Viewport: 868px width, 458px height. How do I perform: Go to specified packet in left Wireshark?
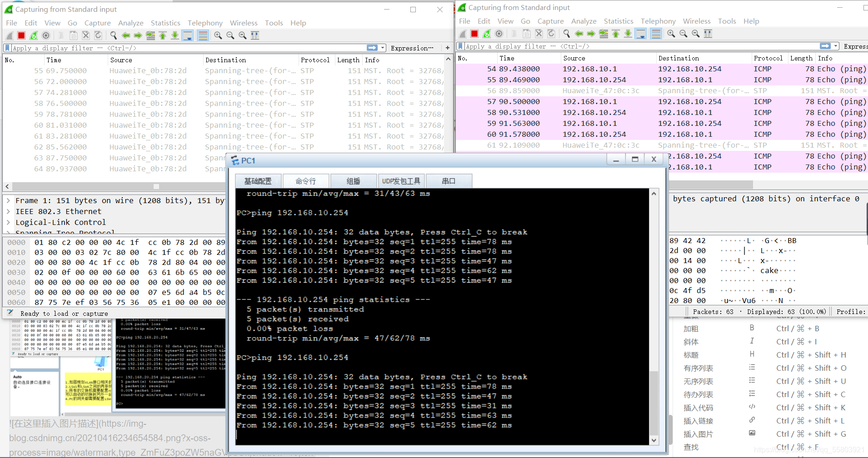pyautogui.click(x=150, y=35)
